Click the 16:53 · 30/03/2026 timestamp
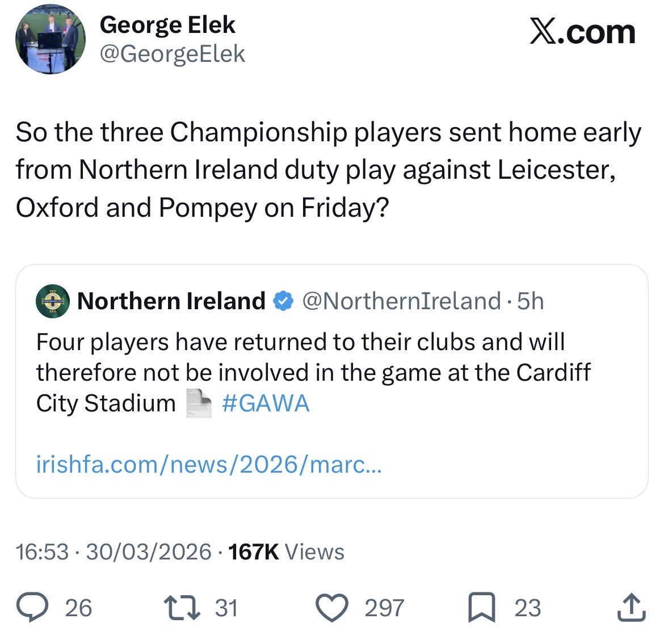This screenshot has width=664, height=644. [114, 552]
